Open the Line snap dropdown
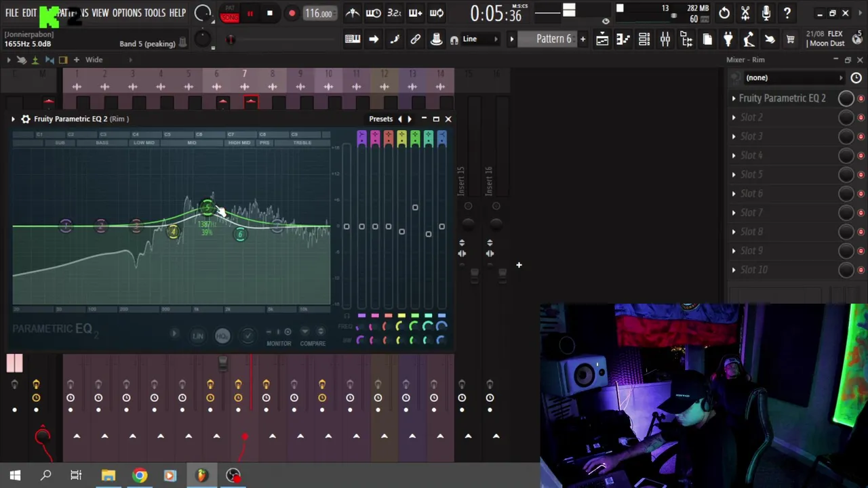The image size is (868, 488). 479,39
